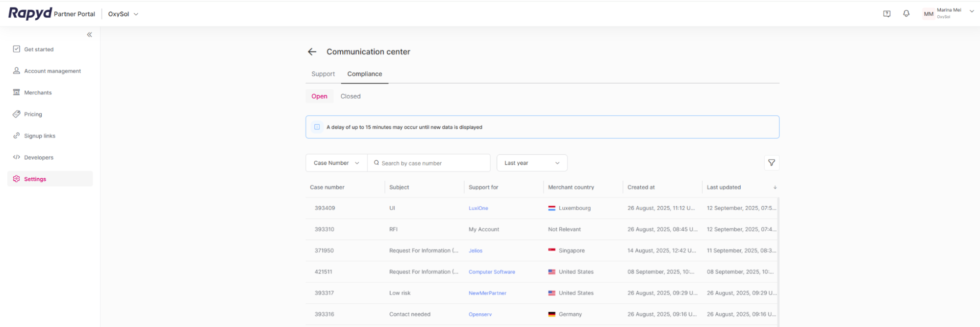
Task: Open the Computer Software merchant link
Action: point(491,272)
